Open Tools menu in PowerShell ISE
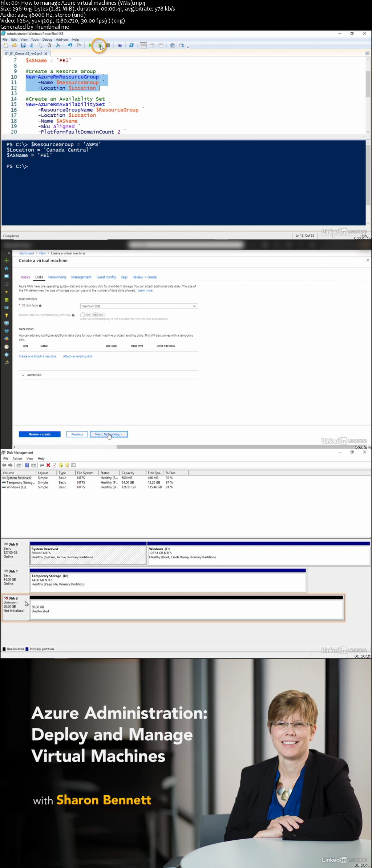 click(35, 40)
